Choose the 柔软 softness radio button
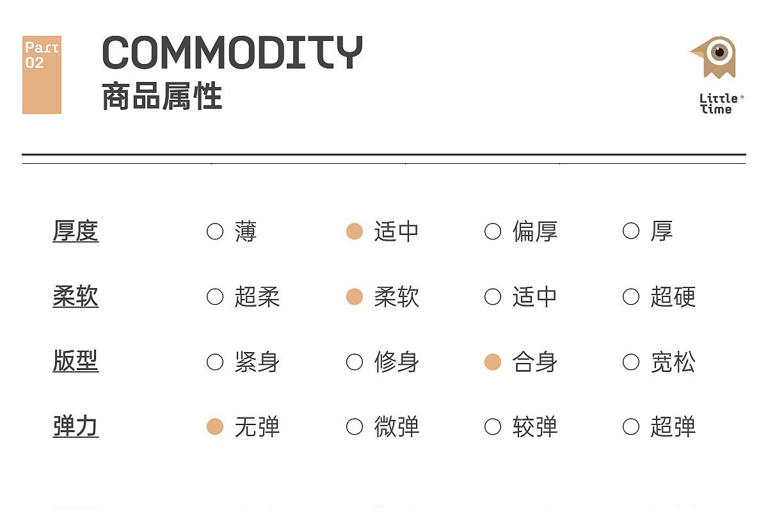 point(355,296)
